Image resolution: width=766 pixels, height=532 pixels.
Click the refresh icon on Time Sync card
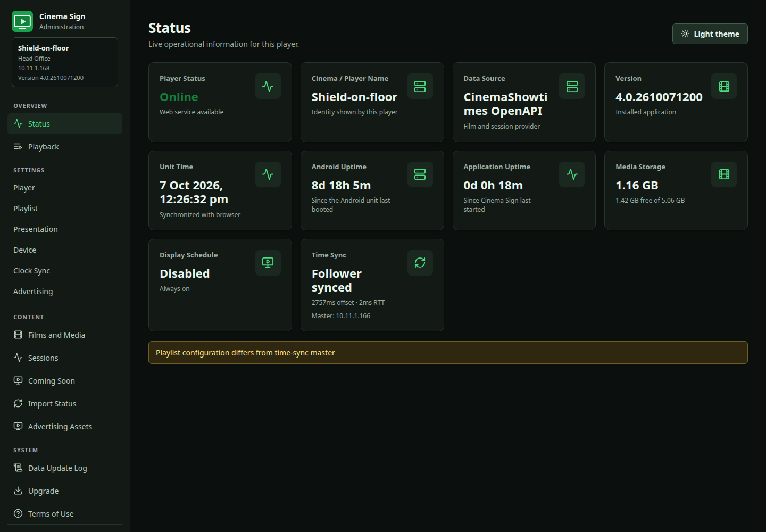pos(420,263)
